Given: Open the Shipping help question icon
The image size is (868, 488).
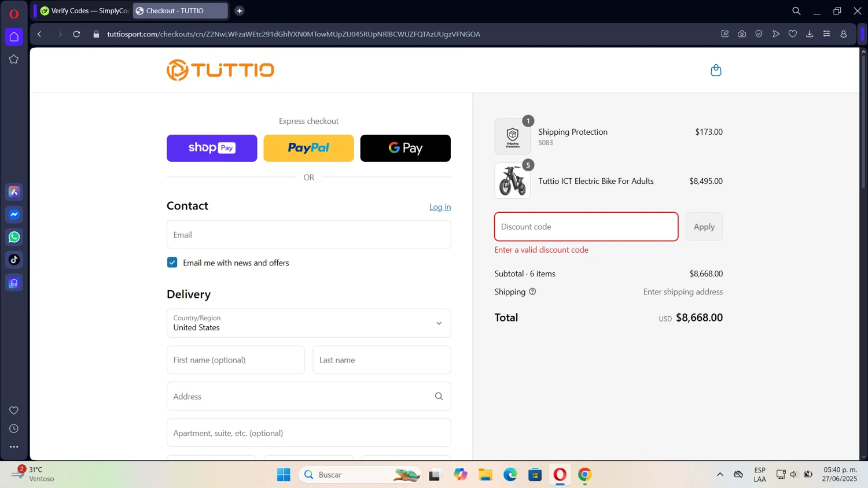Looking at the screenshot, I should tap(532, 291).
